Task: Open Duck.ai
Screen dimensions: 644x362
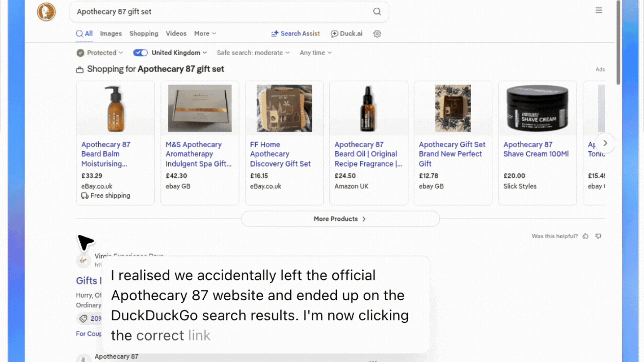Action: click(x=346, y=34)
